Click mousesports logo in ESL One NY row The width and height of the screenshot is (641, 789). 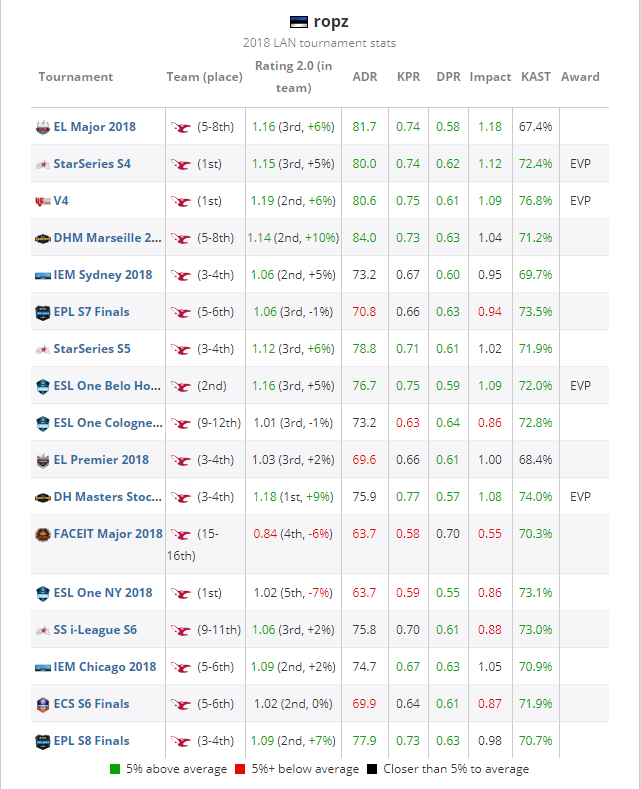[181, 593]
